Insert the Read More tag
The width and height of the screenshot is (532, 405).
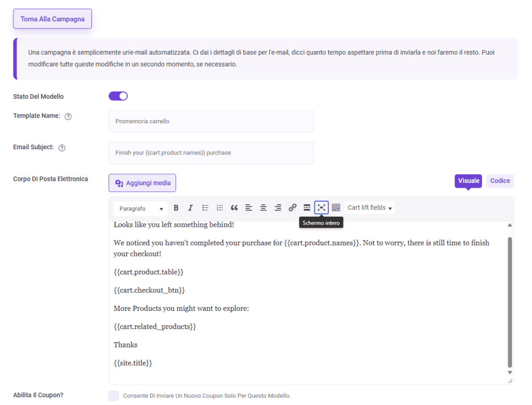[307, 208]
